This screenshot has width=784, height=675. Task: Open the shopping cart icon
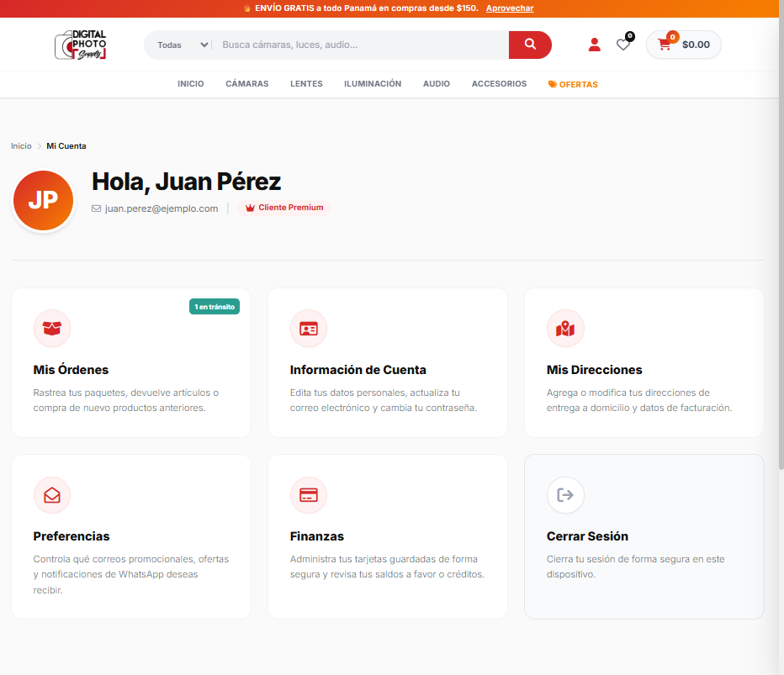click(664, 45)
